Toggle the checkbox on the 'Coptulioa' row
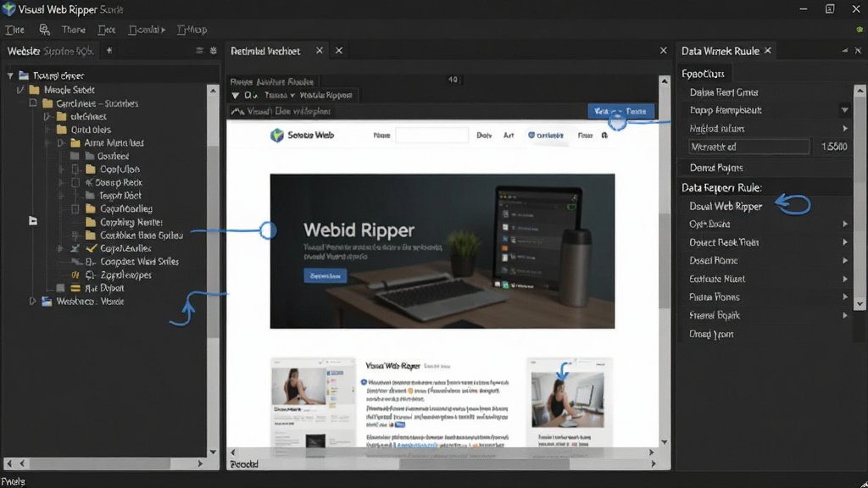The height and width of the screenshot is (488, 868). (75, 169)
